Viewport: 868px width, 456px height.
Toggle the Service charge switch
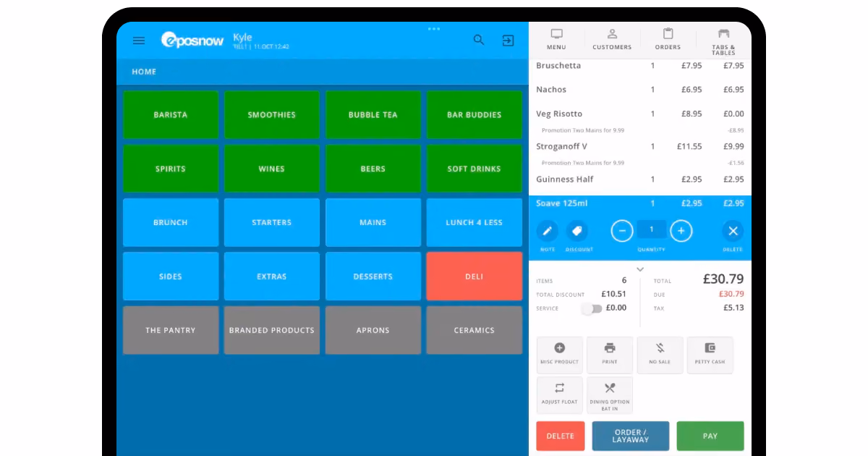tap(592, 308)
